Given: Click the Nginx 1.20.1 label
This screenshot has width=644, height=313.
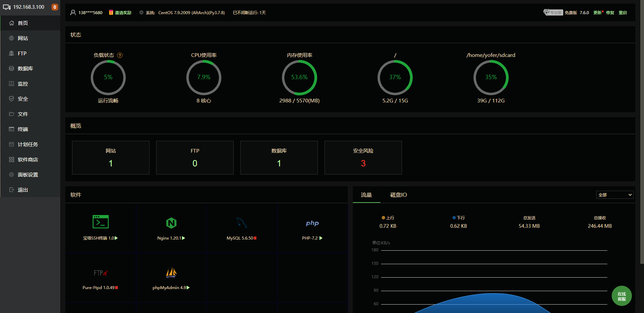Looking at the screenshot, I should tap(169, 238).
